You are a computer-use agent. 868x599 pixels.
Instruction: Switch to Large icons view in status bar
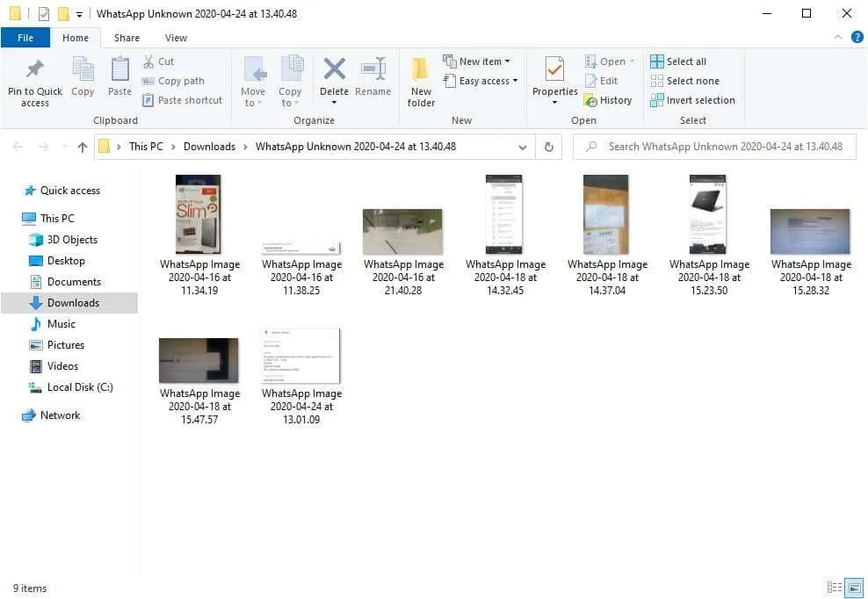click(854, 588)
